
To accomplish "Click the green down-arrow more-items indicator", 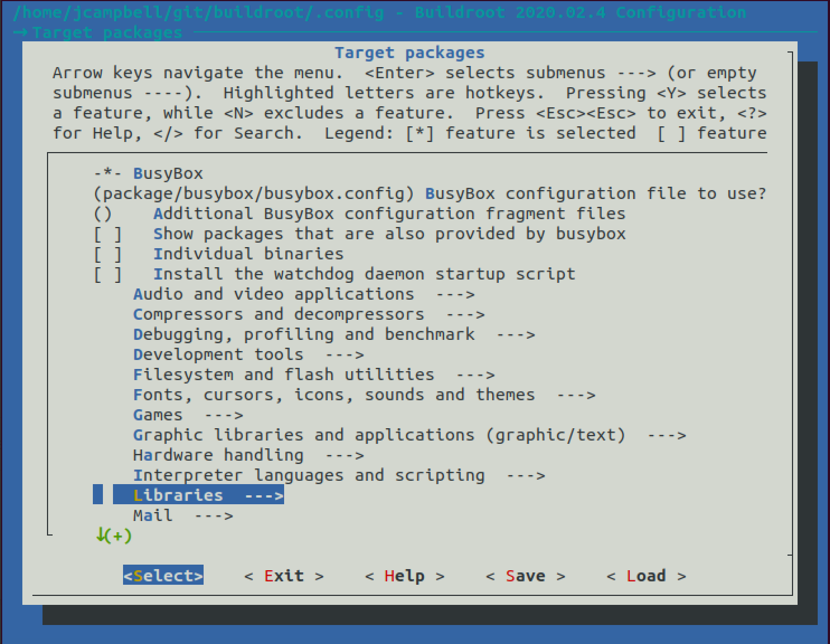I will click(x=114, y=536).
